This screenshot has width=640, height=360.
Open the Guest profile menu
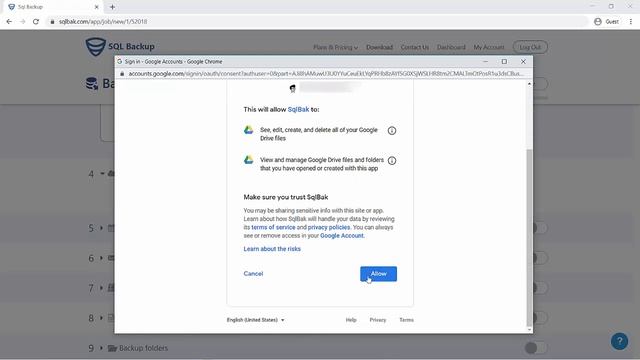click(607, 22)
